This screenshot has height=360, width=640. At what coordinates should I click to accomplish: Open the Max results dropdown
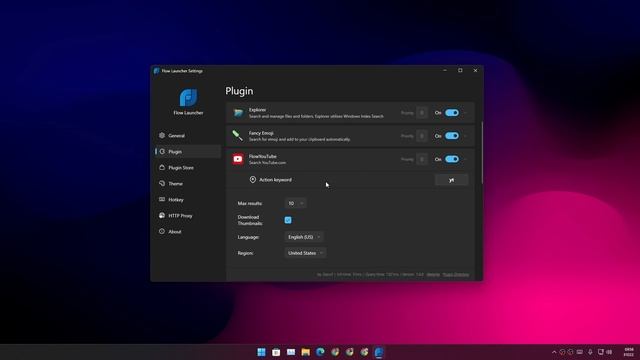(296, 203)
